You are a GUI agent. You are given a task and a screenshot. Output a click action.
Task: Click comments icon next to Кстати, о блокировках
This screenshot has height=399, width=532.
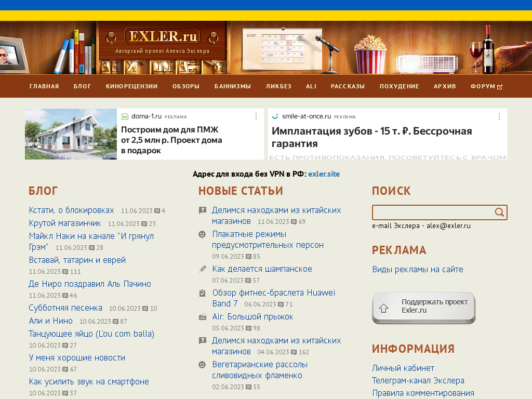coord(157,211)
